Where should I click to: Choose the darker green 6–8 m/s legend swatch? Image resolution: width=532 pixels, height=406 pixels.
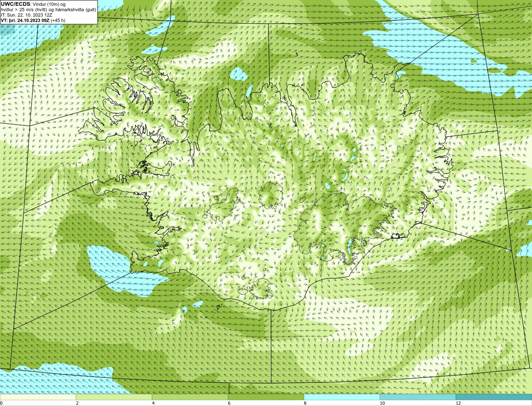(x=266, y=397)
